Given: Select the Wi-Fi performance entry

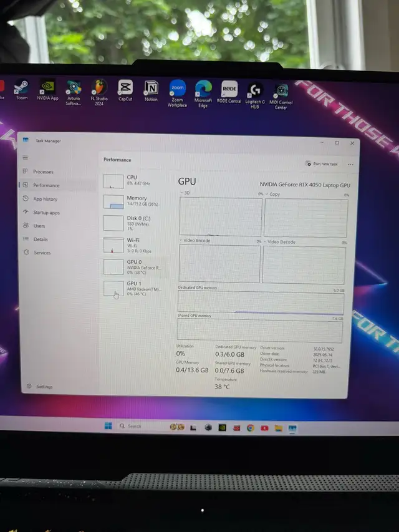Looking at the screenshot, I should click(x=135, y=245).
